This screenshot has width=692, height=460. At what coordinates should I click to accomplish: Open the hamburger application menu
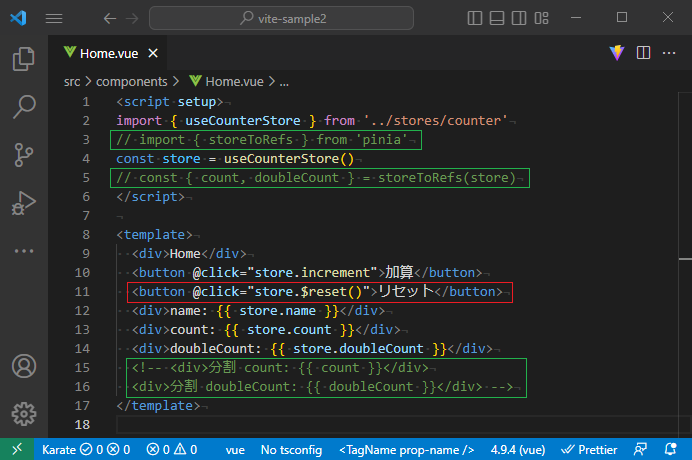tap(54, 19)
